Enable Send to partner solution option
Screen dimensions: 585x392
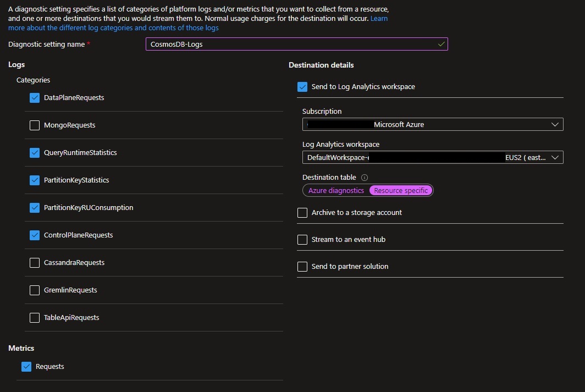point(302,267)
